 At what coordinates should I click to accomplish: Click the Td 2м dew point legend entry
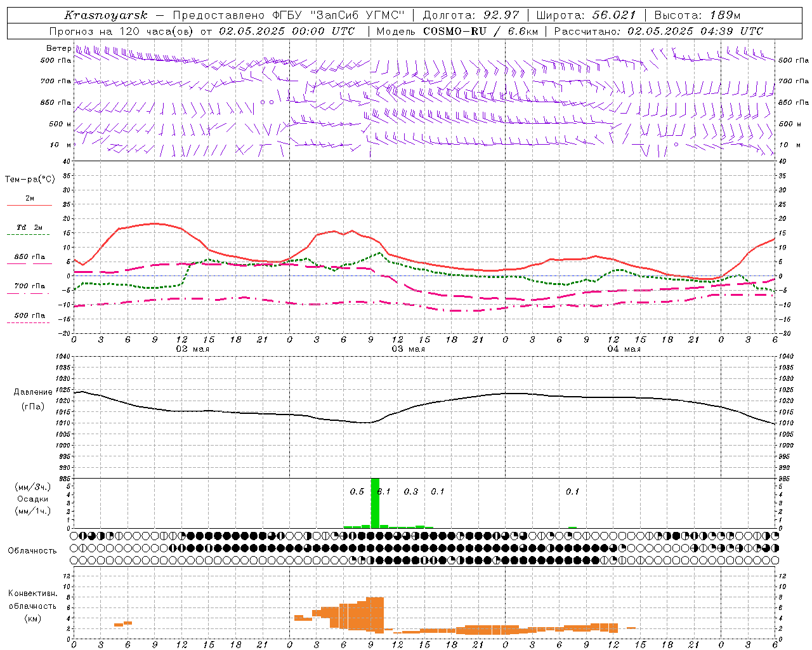30,227
